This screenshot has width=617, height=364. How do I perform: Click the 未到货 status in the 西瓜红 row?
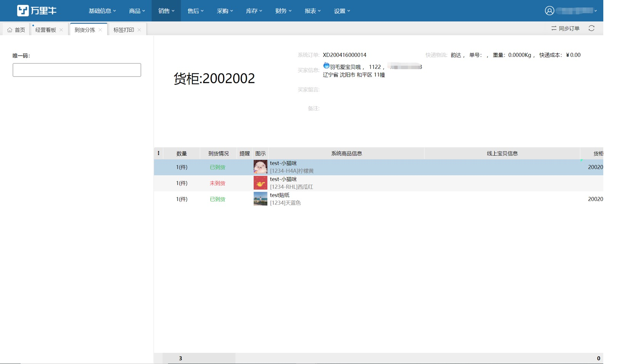(x=217, y=183)
